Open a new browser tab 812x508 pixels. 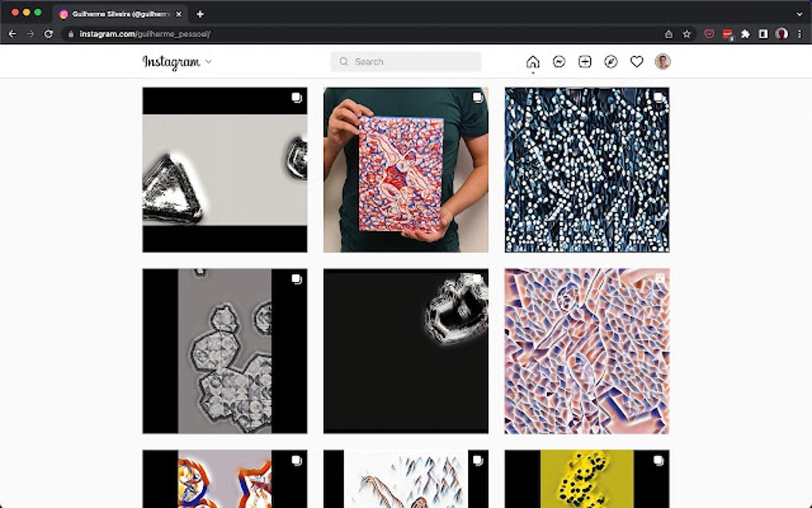pos(199,13)
